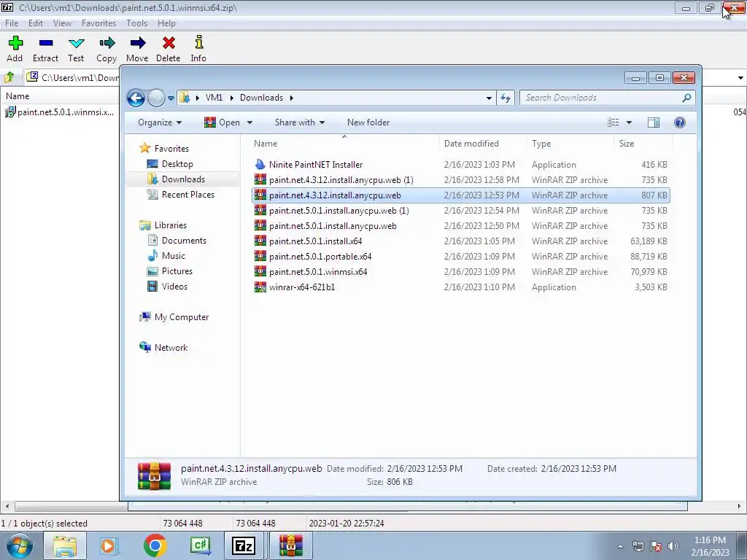747x560 pixels.
Task: Create a New folder
Action: pyautogui.click(x=368, y=122)
